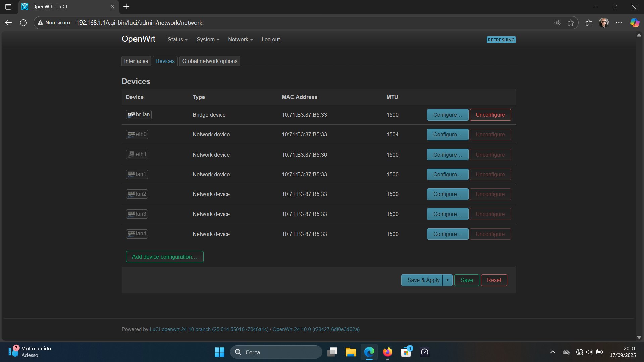Open the Status dropdown menu
This screenshot has width=644, height=362.
pyautogui.click(x=177, y=40)
